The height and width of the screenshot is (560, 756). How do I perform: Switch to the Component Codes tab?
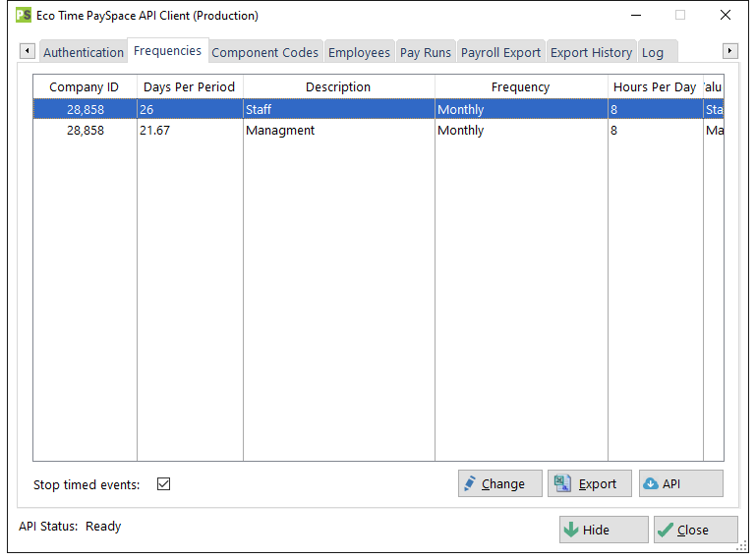[265, 52]
